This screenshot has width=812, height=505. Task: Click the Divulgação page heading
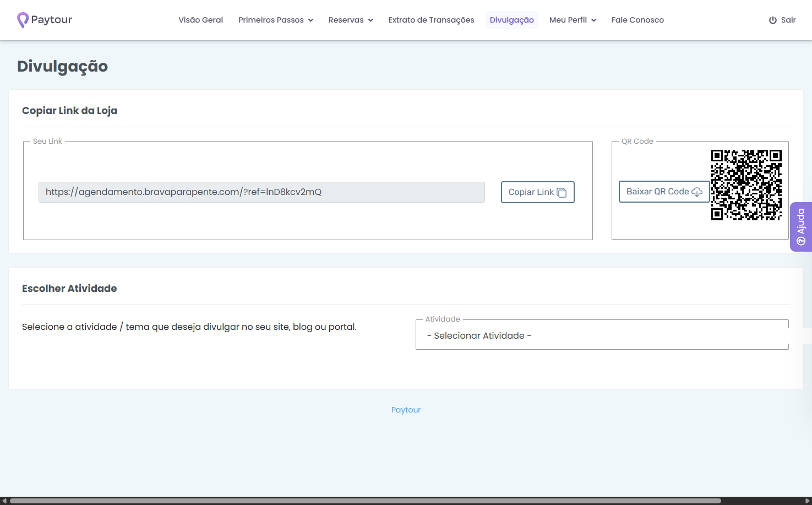click(x=62, y=67)
